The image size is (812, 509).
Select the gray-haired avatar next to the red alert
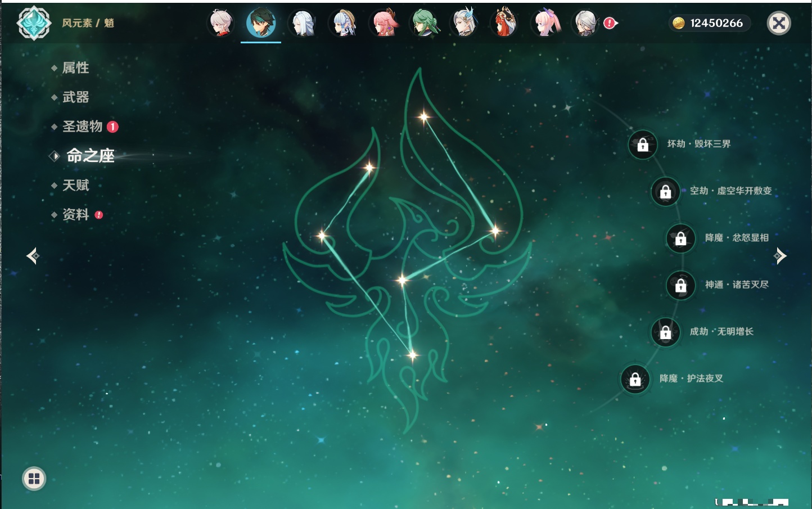tap(585, 24)
